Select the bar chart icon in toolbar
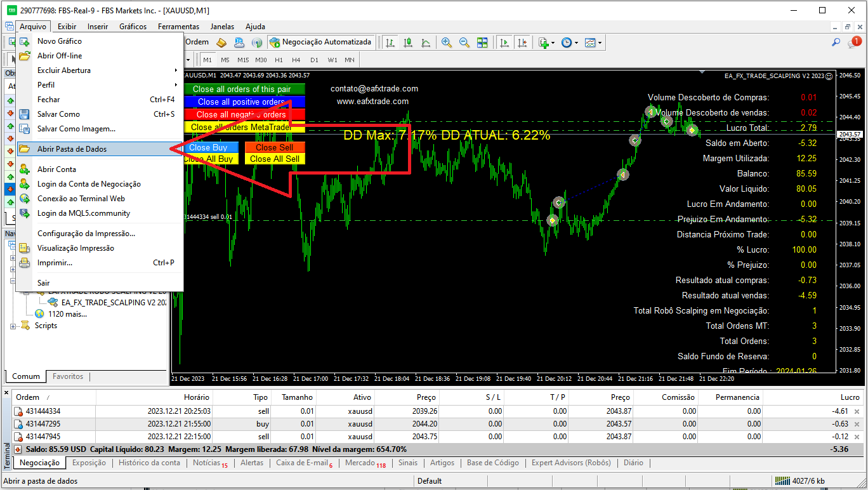This screenshot has width=868, height=490. click(390, 43)
